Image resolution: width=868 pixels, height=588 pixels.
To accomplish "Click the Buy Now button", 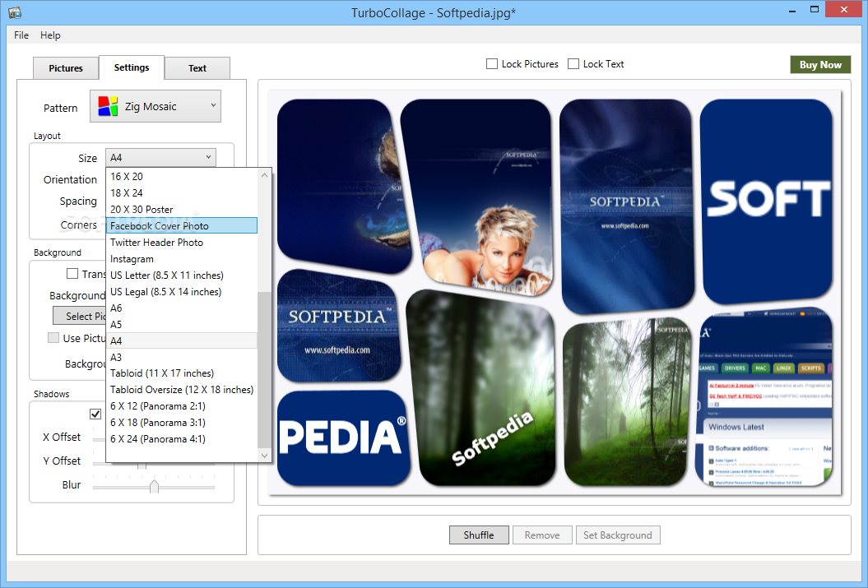I will tap(820, 65).
